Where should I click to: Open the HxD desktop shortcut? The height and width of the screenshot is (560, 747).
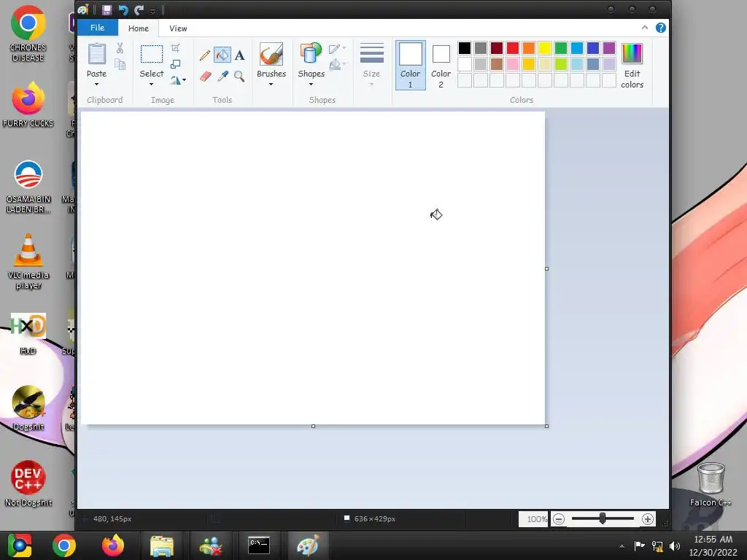coord(28,334)
